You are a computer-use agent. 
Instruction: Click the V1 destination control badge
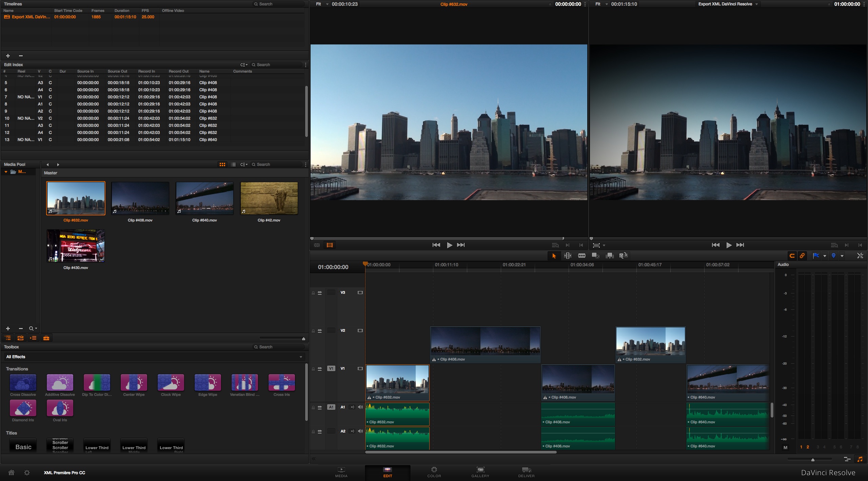331,368
